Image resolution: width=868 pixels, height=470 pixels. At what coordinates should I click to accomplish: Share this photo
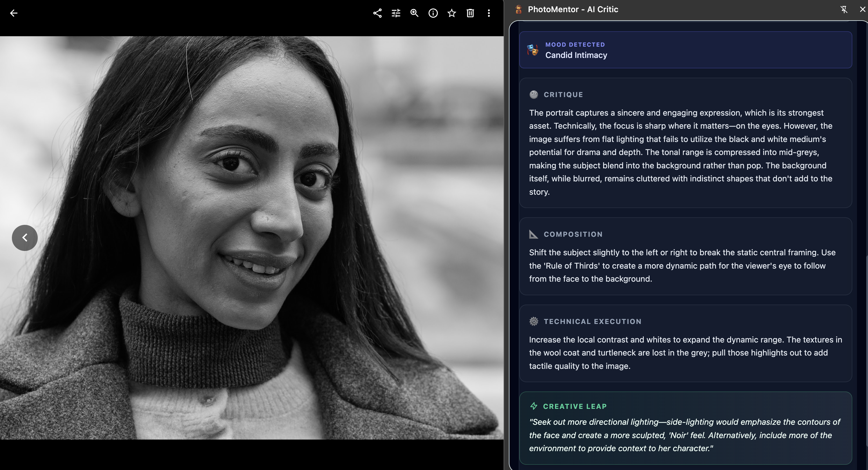(x=377, y=13)
